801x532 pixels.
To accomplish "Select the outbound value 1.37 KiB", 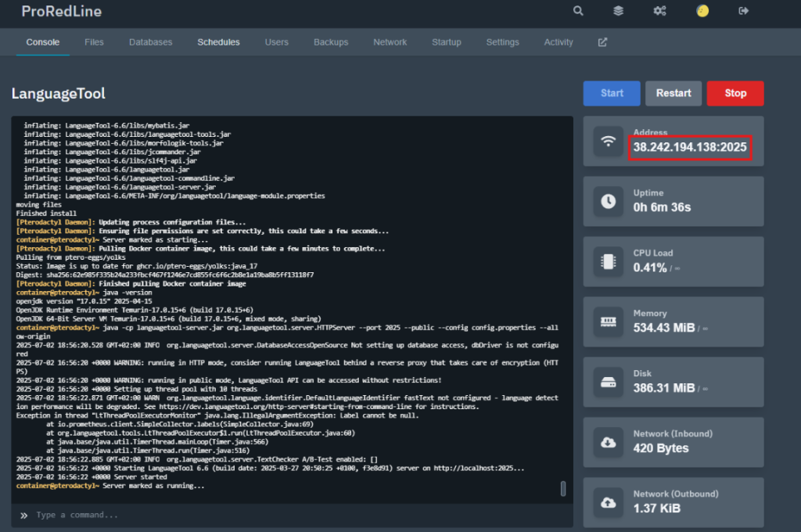I will tap(657, 509).
